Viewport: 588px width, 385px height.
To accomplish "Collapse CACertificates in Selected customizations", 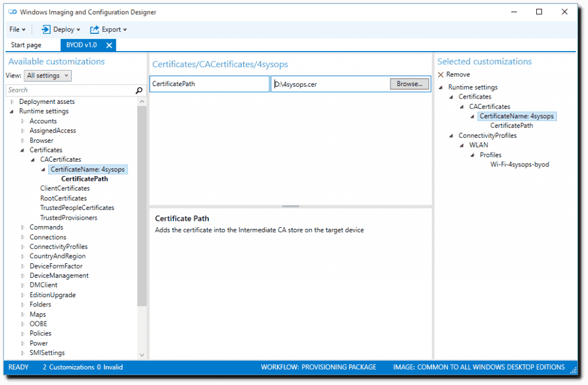I will pyautogui.click(x=462, y=107).
